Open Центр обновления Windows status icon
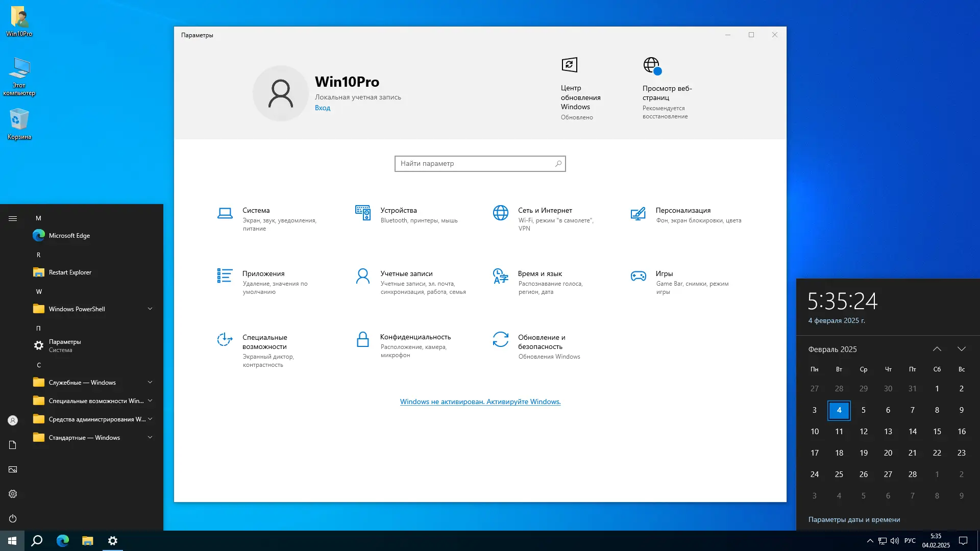This screenshot has height=551, width=980. [569, 65]
